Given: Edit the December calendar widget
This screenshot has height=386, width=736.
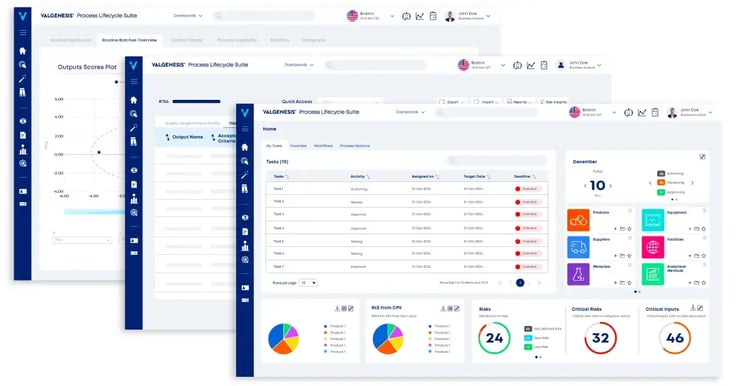Looking at the screenshot, I should [x=702, y=157].
